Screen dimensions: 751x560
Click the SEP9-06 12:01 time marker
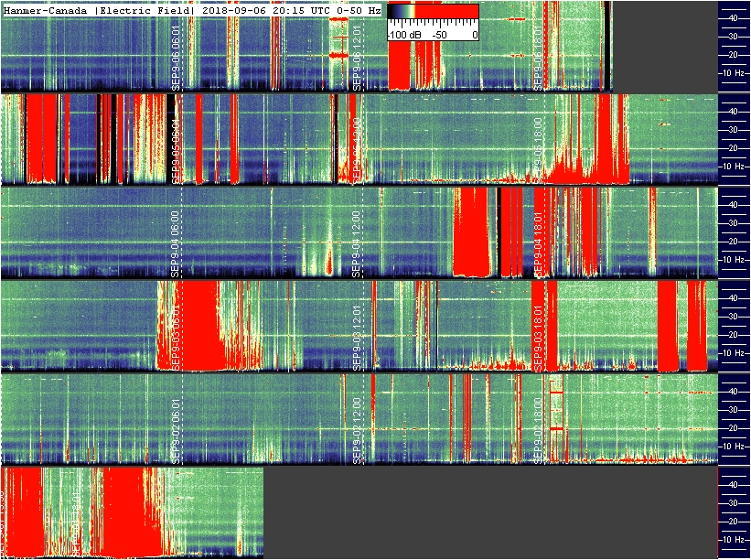(x=357, y=59)
